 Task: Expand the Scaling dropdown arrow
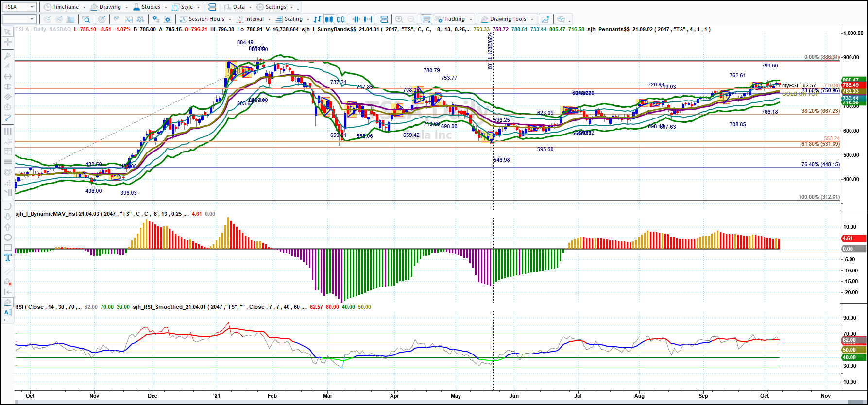click(x=308, y=19)
